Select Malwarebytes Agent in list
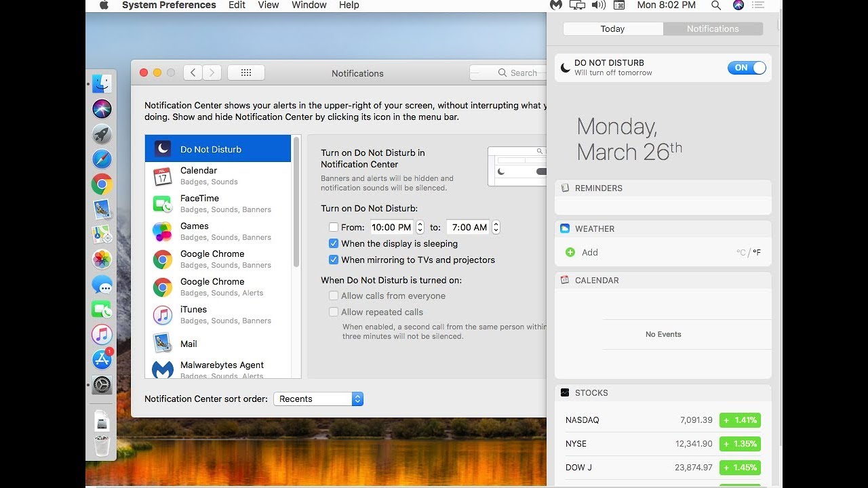Image resolution: width=868 pixels, height=488 pixels. point(218,368)
